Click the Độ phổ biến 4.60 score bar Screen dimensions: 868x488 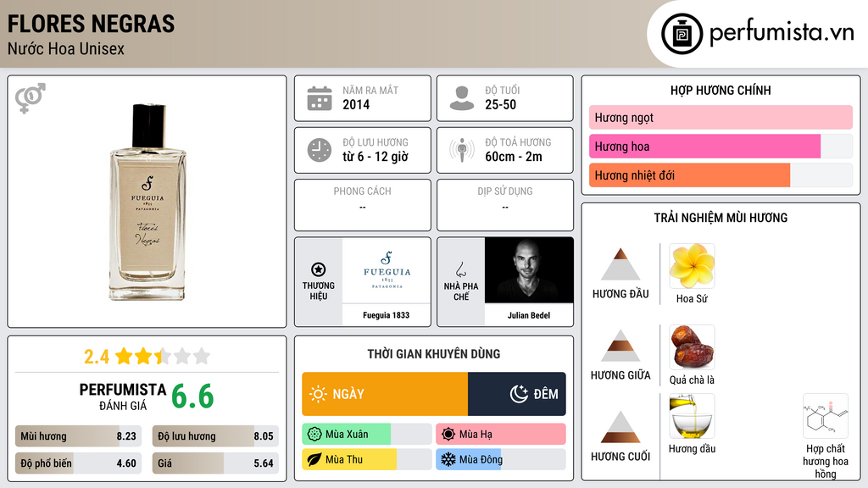tap(78, 463)
